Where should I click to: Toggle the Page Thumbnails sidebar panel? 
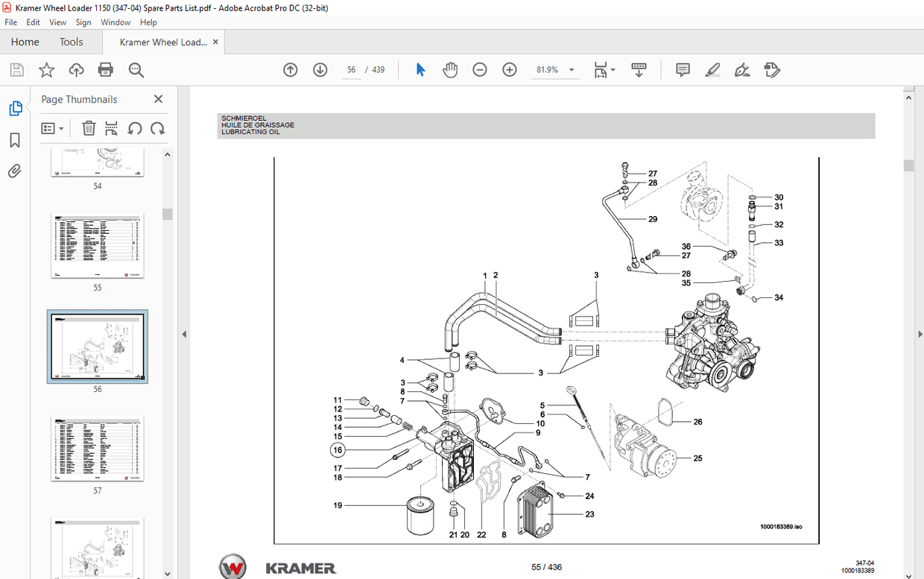click(x=15, y=108)
